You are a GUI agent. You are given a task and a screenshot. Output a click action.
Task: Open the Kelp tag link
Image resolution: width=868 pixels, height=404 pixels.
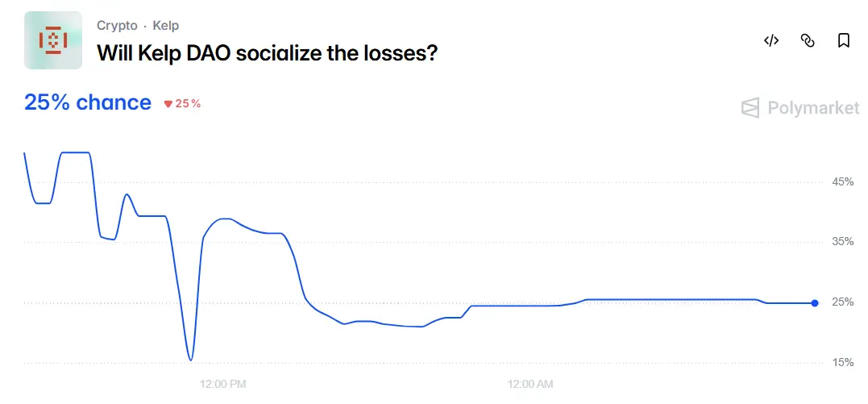click(166, 26)
